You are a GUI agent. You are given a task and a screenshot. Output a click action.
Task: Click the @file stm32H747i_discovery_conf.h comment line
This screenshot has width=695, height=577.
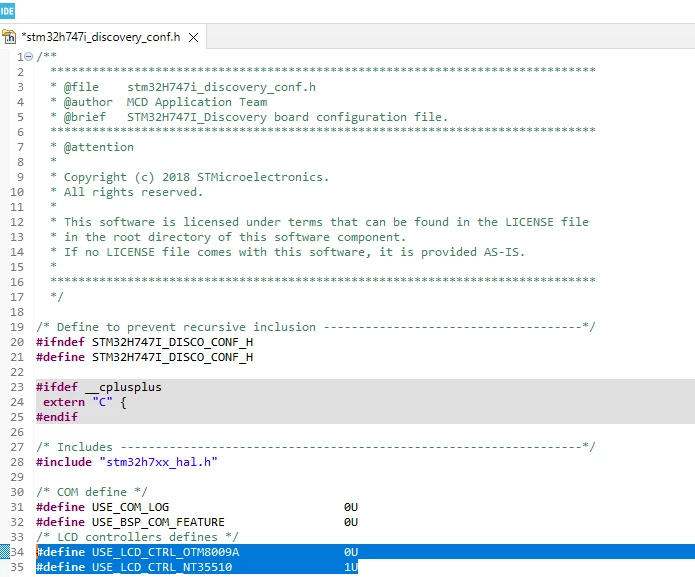(x=183, y=87)
